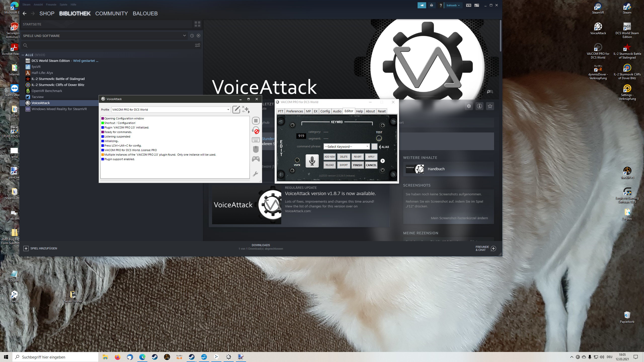The height and width of the screenshot is (362, 644).
Task: Click the edit profile pencil icon in VoiceAttack
Action: 236,110
